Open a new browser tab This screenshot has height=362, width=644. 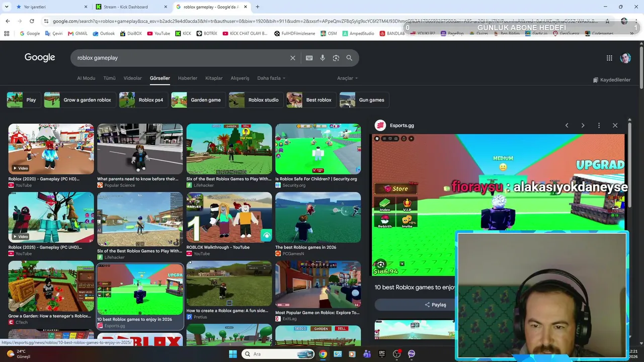258,7
